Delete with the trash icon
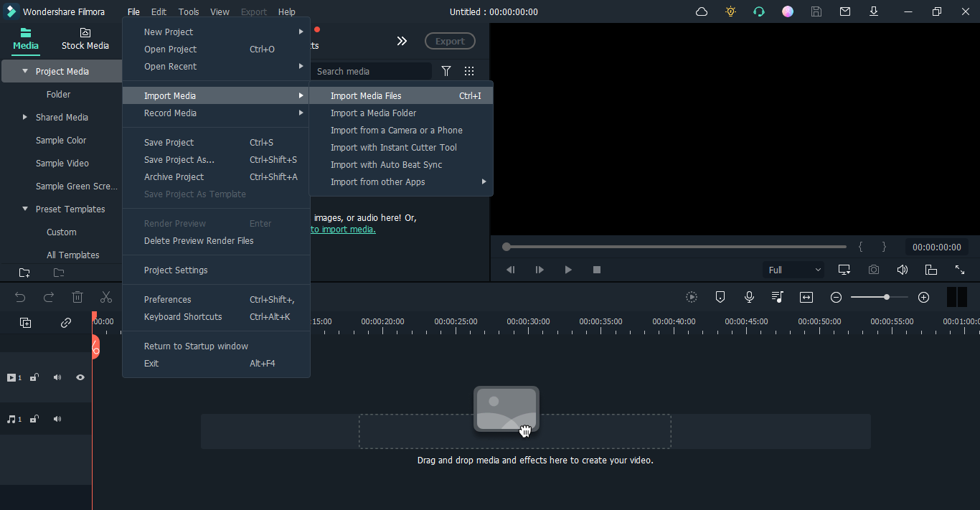Viewport: 980px width, 510px height. pyautogui.click(x=77, y=297)
